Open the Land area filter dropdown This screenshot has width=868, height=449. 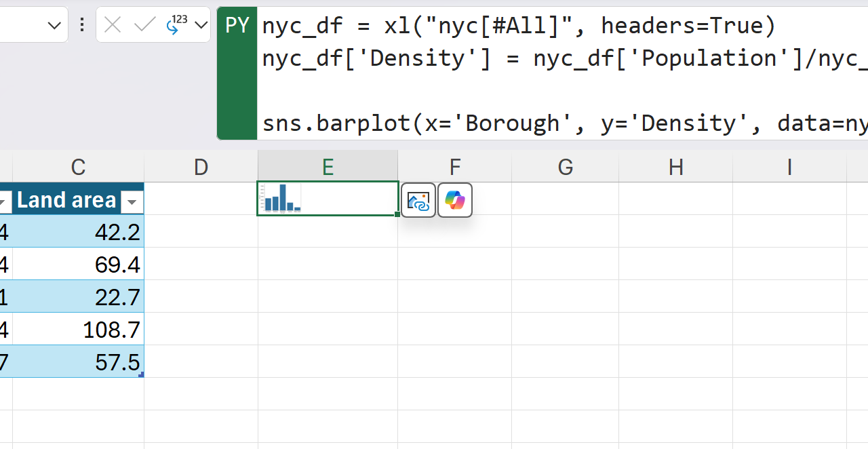[132, 201]
